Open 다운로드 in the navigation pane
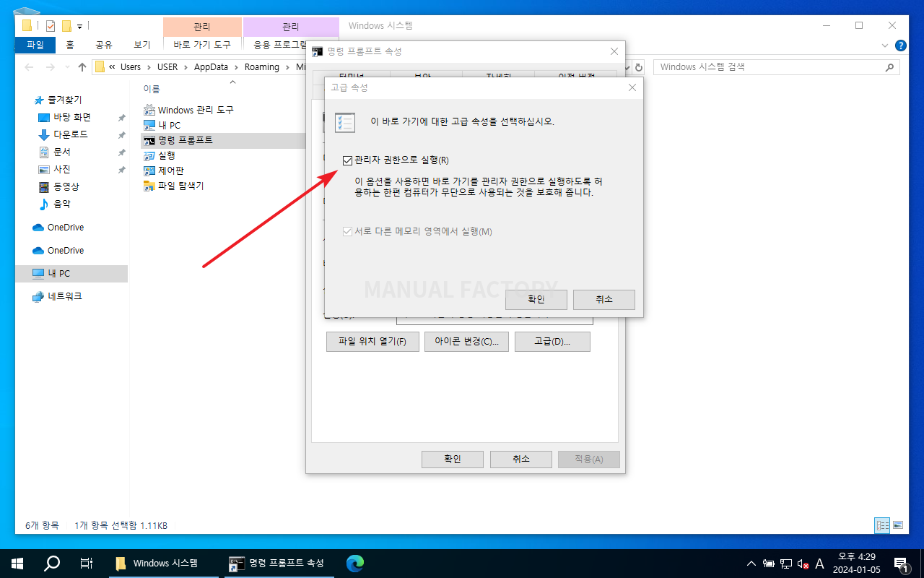 71,134
